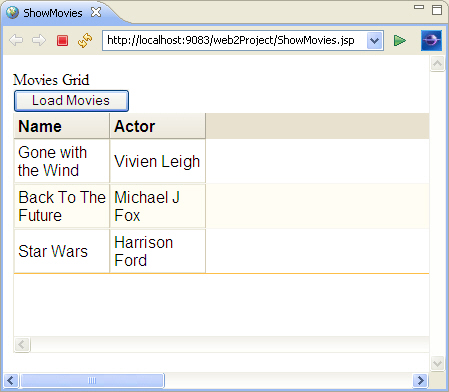This screenshot has width=449, height=392.
Task: Stop page loading with red stop icon
Action: pos(62,41)
